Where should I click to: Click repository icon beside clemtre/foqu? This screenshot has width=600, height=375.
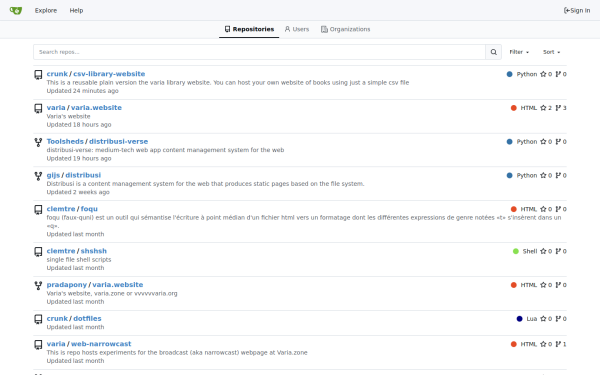click(x=38, y=209)
